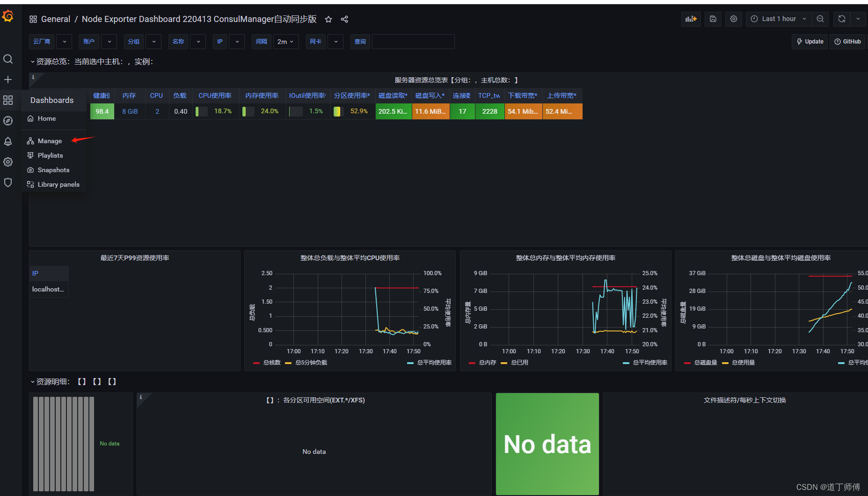Click the green No data stat panel

point(547,444)
